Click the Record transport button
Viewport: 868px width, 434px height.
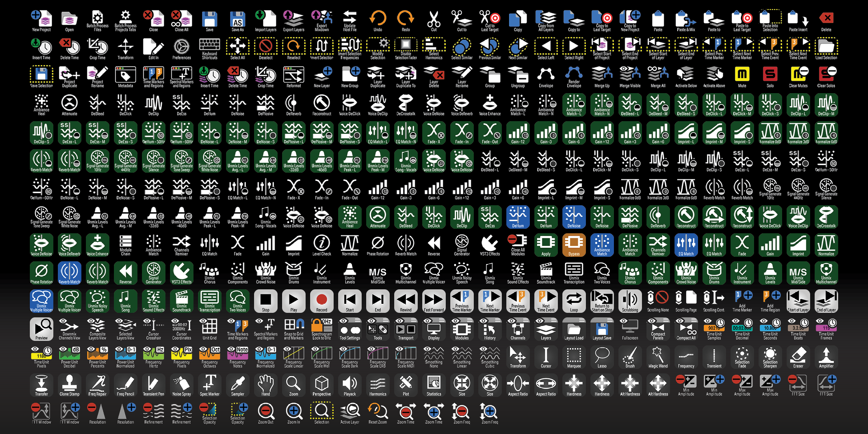321,301
